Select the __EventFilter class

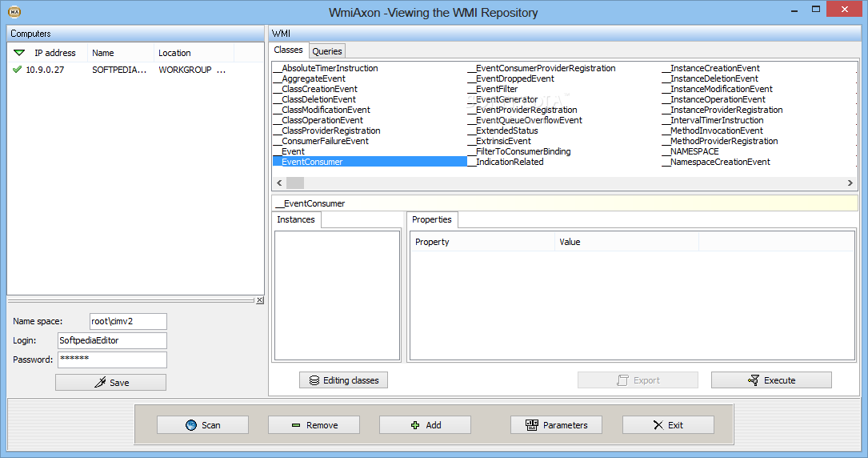pos(493,89)
